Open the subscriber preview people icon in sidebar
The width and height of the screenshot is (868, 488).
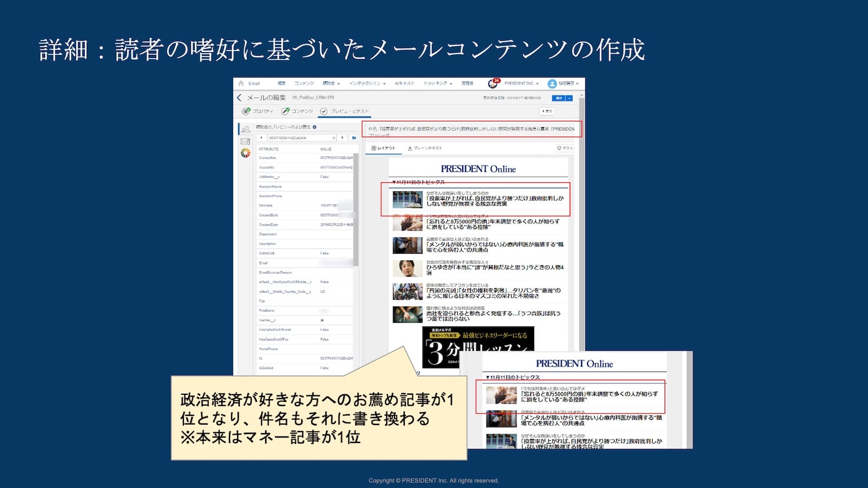click(246, 129)
